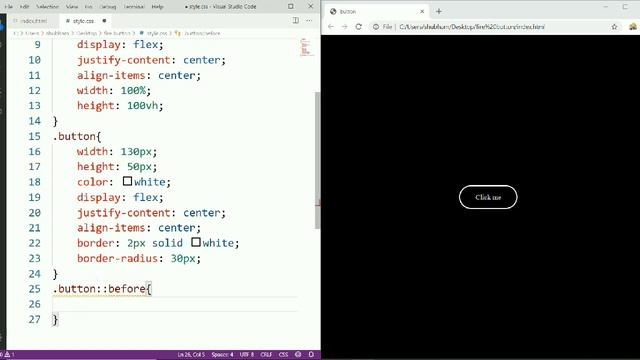Viewport: 640px width, 360px height.
Task: Expand the Desktop breadcrumb folder
Action: pyautogui.click(x=87, y=33)
